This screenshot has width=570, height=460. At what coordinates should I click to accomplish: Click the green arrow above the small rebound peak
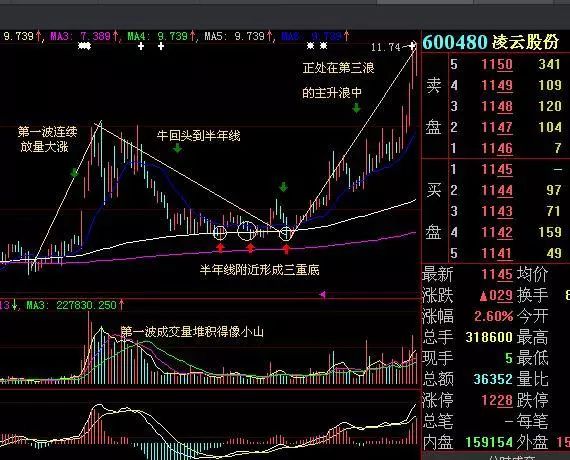tap(283, 187)
